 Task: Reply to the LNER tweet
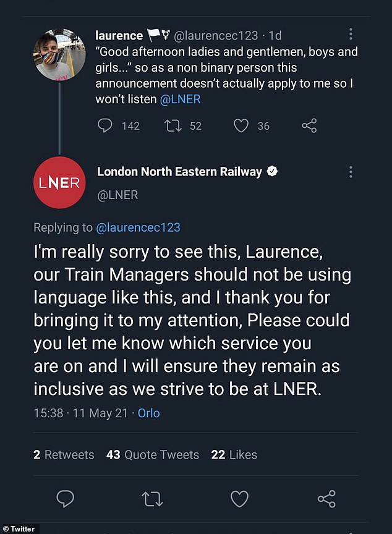point(66,499)
